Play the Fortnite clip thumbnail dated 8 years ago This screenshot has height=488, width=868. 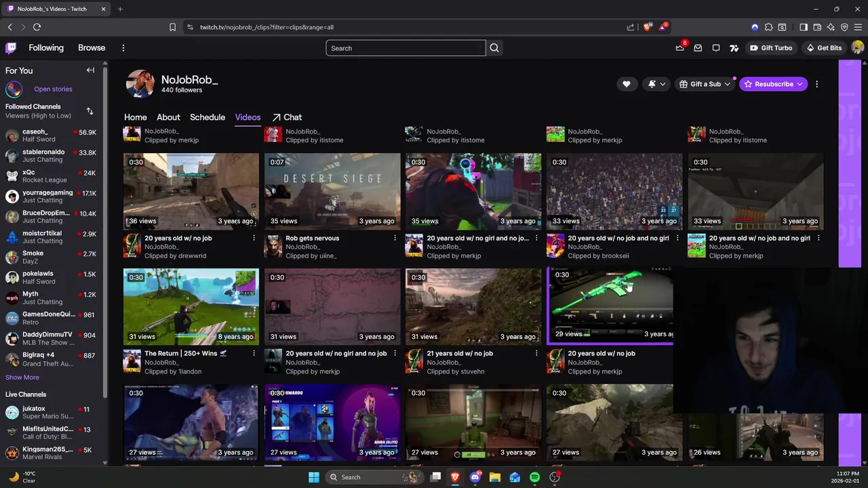191,306
